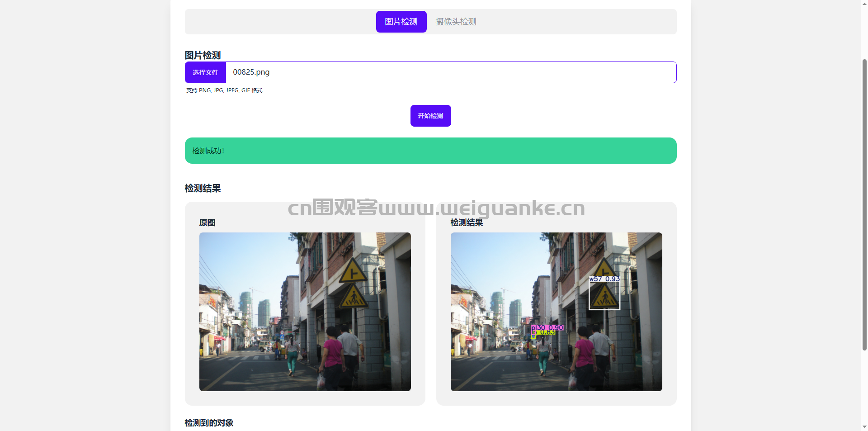Click the 检测结果 label above annotated image

[x=467, y=223]
